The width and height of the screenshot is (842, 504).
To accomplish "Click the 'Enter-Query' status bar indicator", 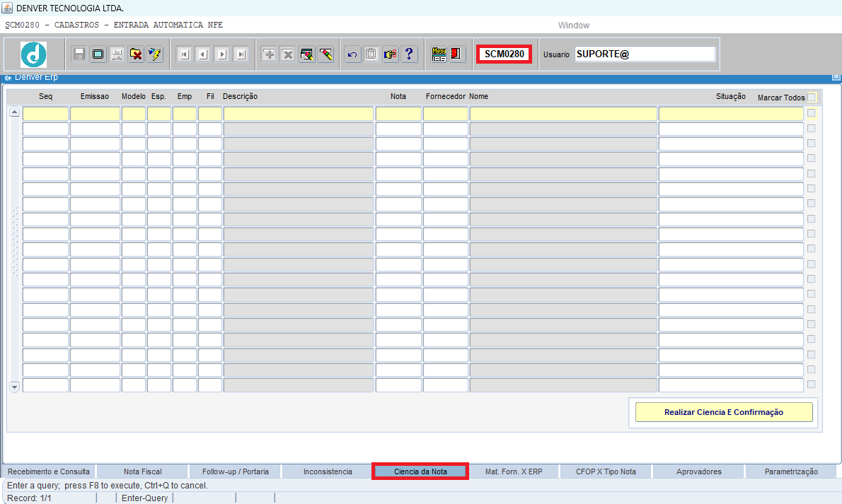I will (x=145, y=498).
